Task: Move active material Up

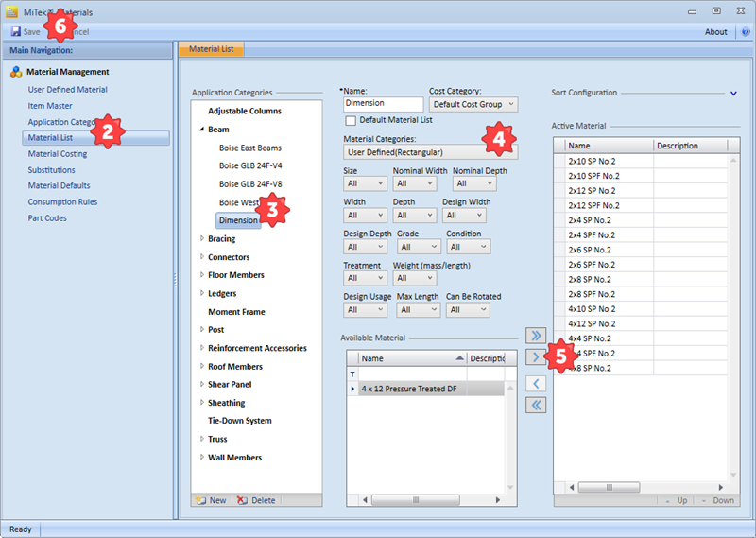Action: coord(676,500)
